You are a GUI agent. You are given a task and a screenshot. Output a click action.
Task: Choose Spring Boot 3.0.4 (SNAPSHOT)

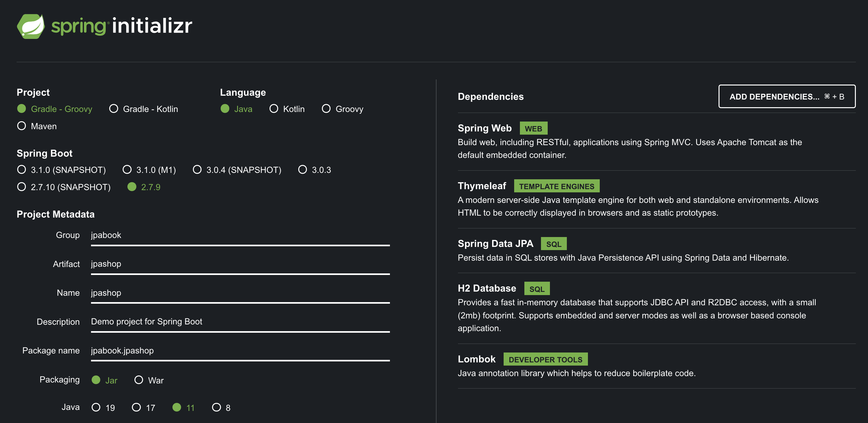237,170
